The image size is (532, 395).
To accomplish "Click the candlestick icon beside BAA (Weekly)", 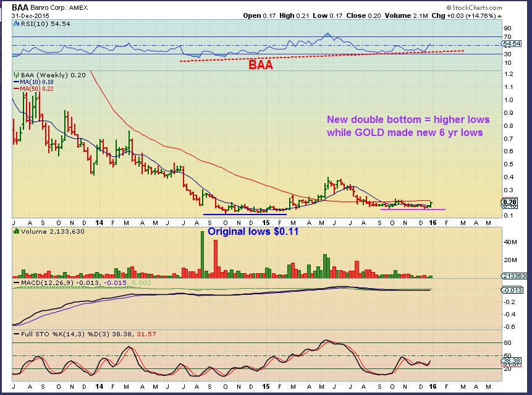I will click(x=16, y=75).
